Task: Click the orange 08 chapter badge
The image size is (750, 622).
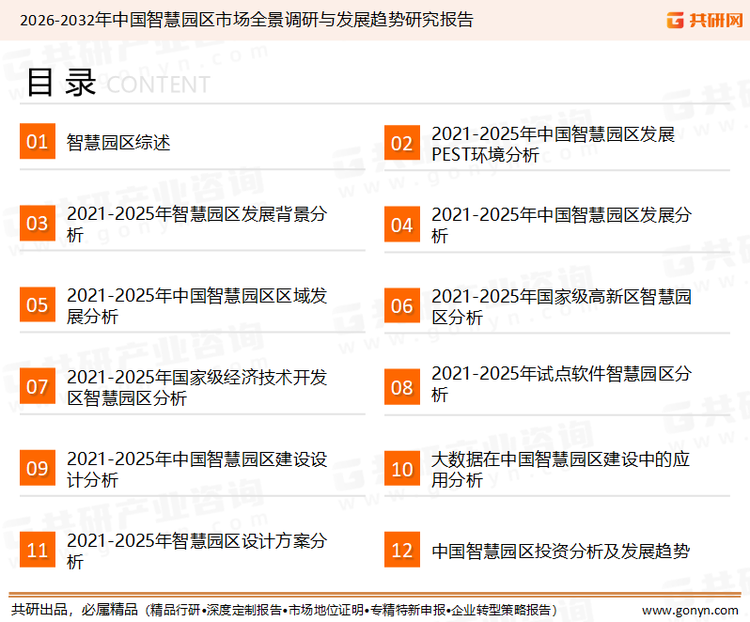Action: [402, 387]
